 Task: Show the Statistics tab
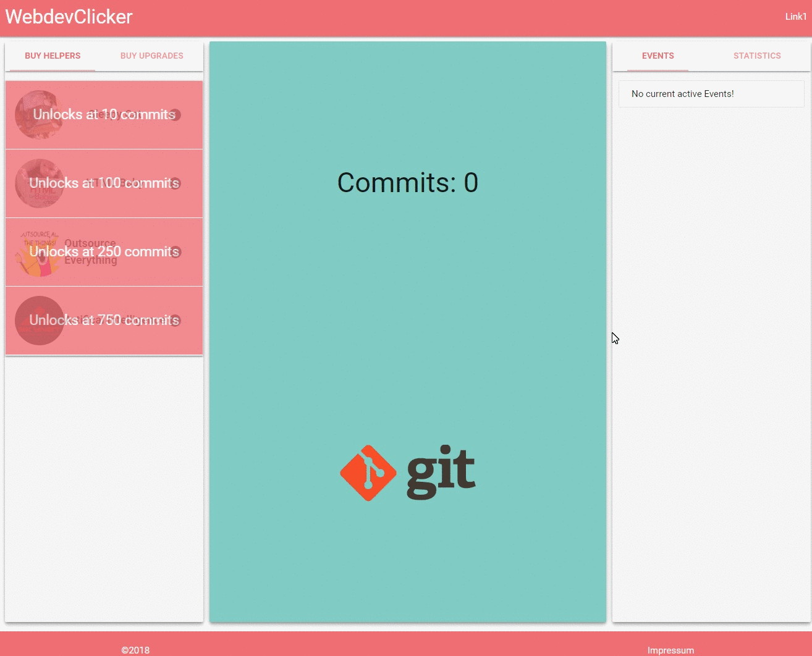pyautogui.click(x=757, y=56)
